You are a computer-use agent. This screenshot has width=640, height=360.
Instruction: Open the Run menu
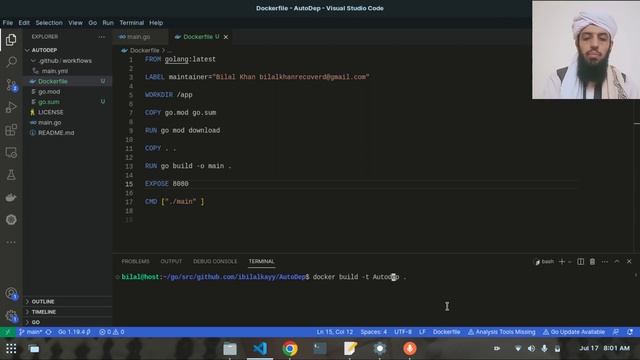click(x=108, y=23)
